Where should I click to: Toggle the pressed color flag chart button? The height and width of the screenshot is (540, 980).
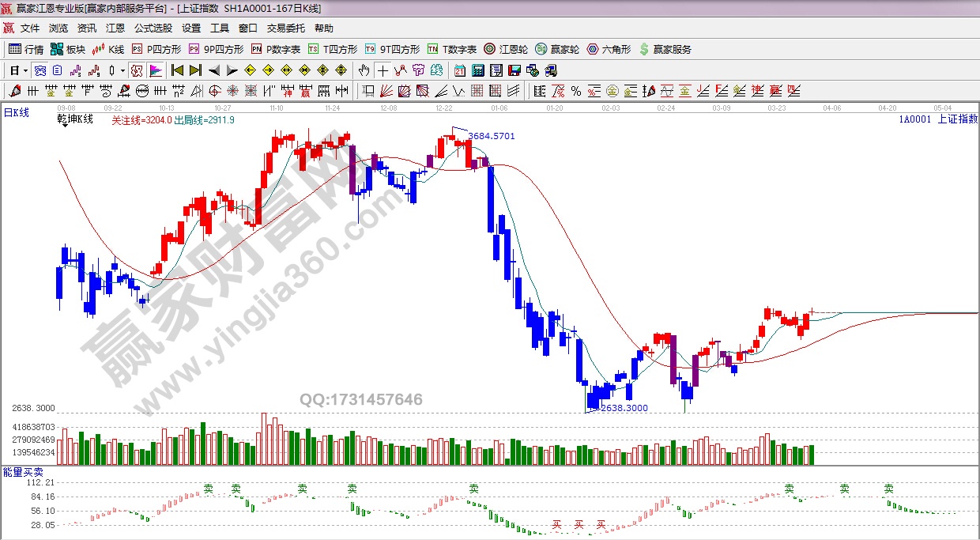(155, 70)
